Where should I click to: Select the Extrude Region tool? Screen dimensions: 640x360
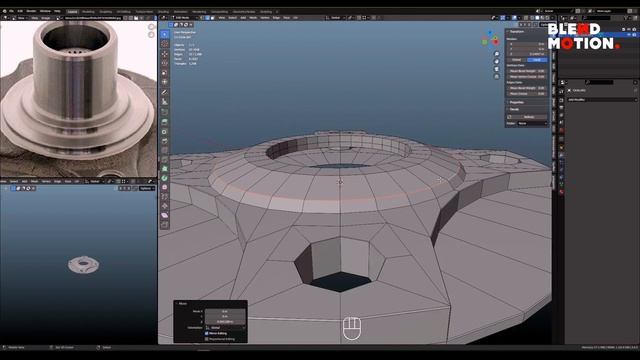[x=165, y=122]
